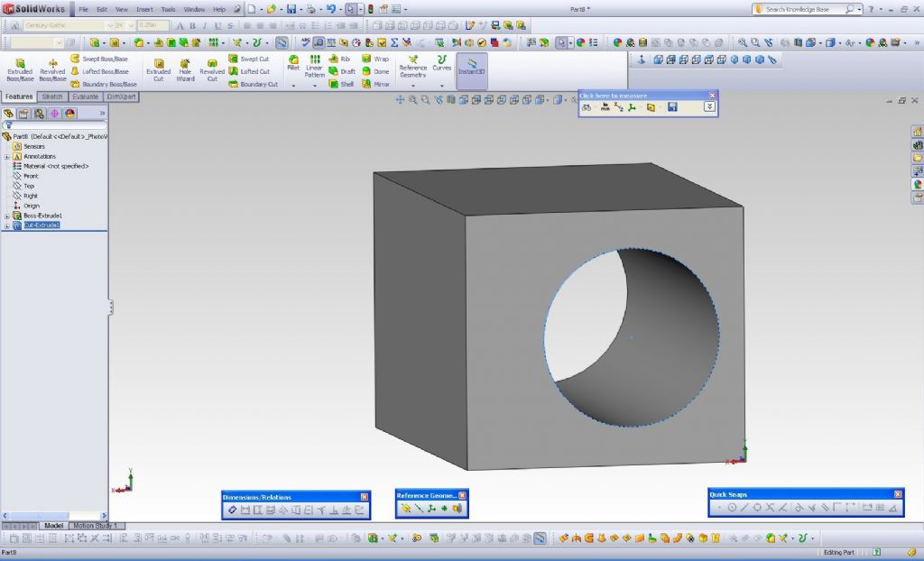The image size is (924, 561).
Task: Open the Tools menu
Action: [x=168, y=9]
